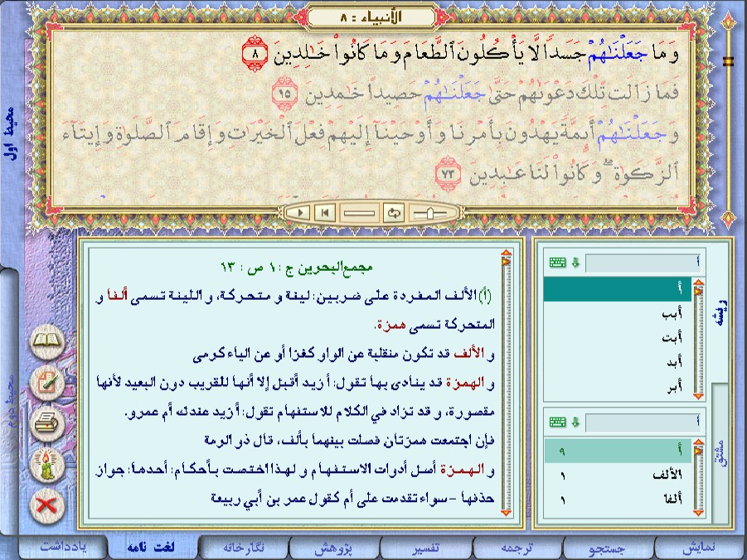Viewport: 747px width, 560px height.
Task: Open the نگارخانه tab
Action: [x=244, y=547]
